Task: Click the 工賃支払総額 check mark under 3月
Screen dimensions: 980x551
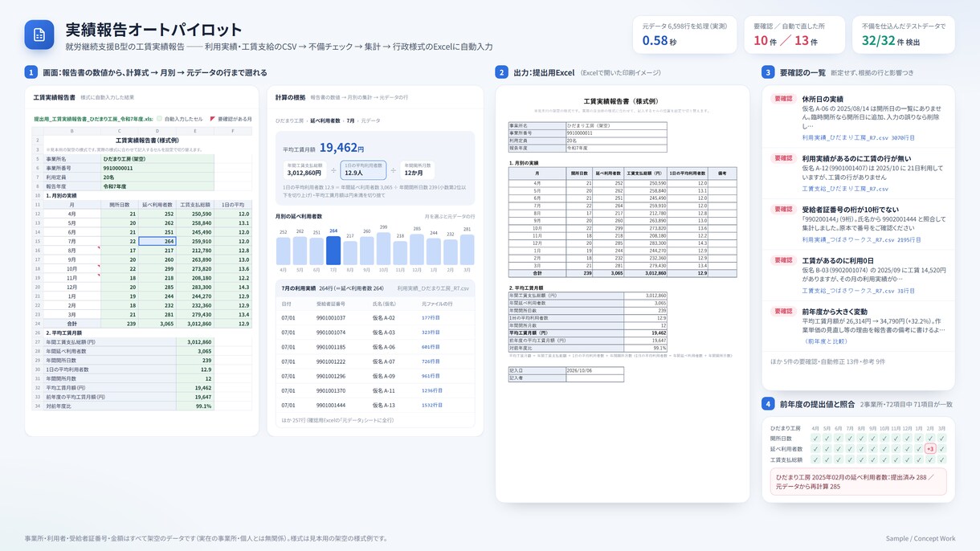Action: [941, 459]
